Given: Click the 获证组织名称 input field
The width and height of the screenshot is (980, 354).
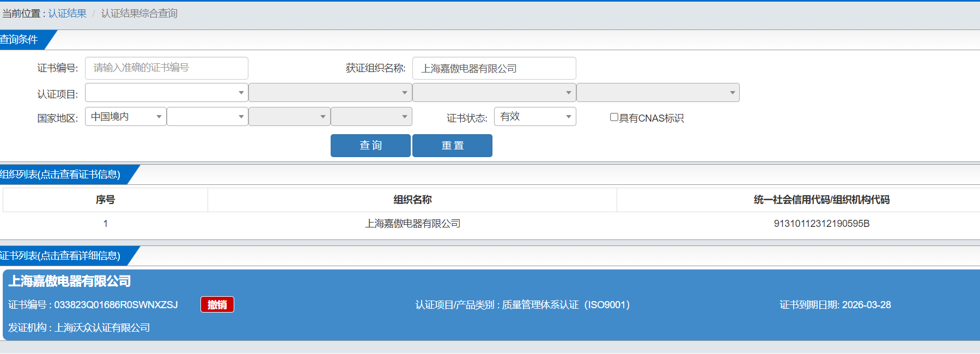Looking at the screenshot, I should [x=494, y=68].
